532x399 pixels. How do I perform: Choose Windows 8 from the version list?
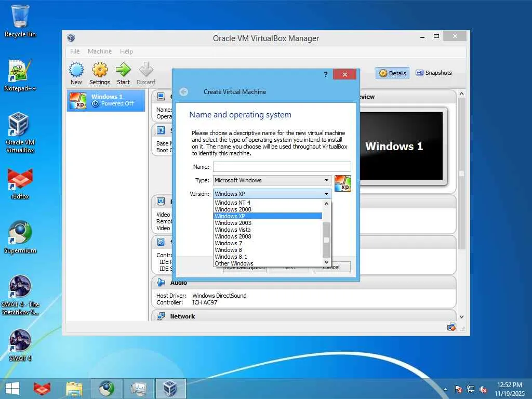(268, 250)
